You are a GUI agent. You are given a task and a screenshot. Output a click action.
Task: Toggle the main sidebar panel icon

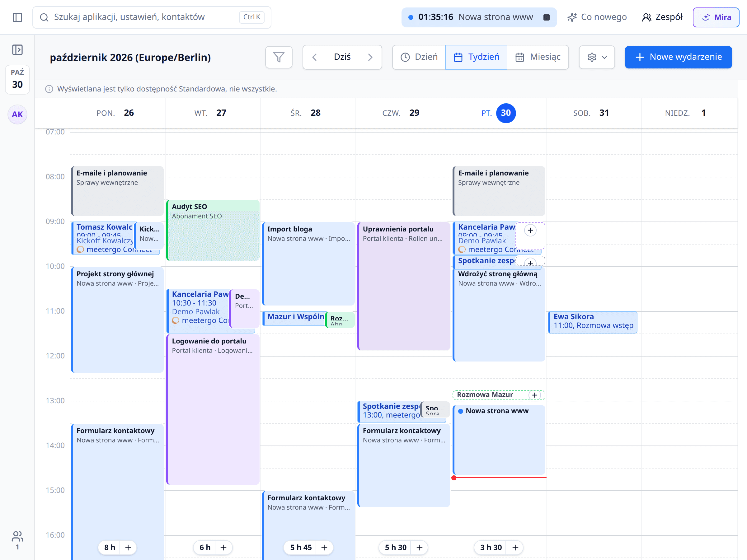pos(17,17)
